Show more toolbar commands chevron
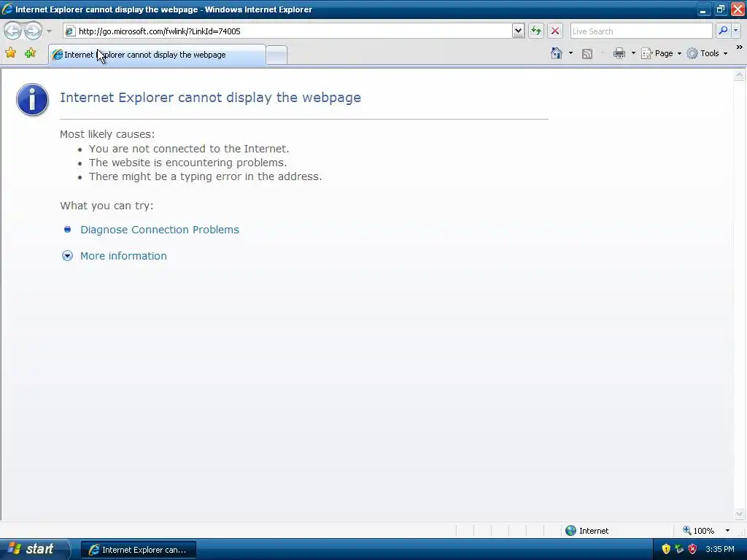The width and height of the screenshot is (747, 560). pyautogui.click(x=739, y=47)
